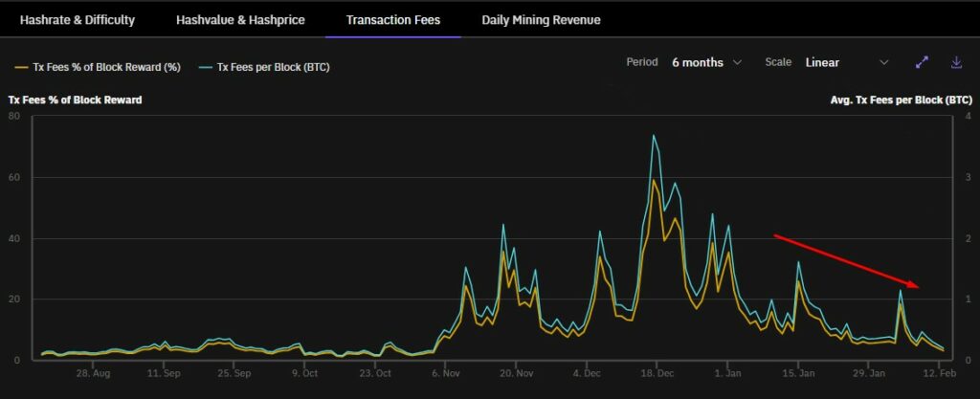Click the chart peak near 18. Dec

click(x=654, y=136)
